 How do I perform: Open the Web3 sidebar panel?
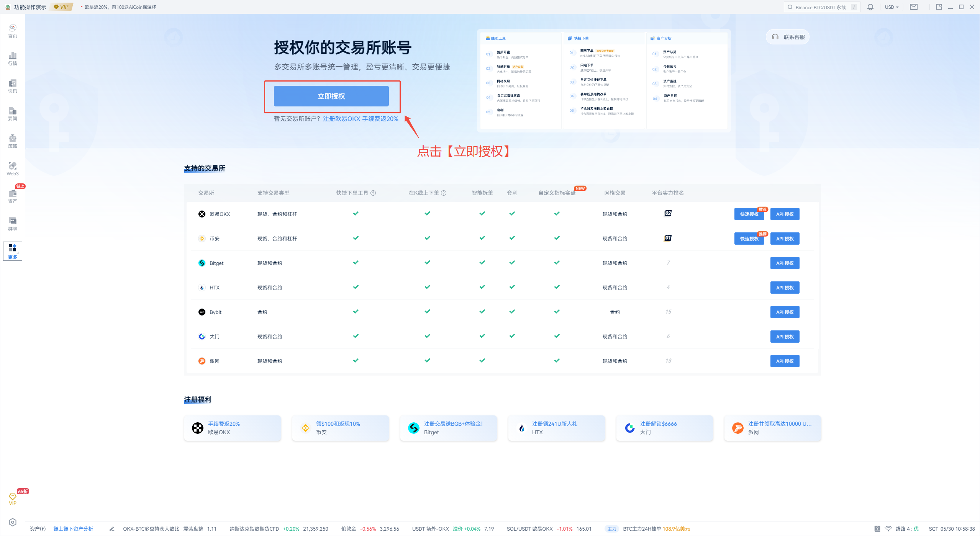pos(12,168)
